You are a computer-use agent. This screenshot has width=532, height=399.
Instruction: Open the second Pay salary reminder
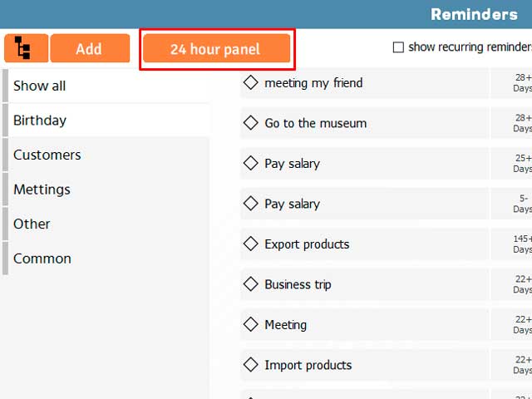pos(365,204)
